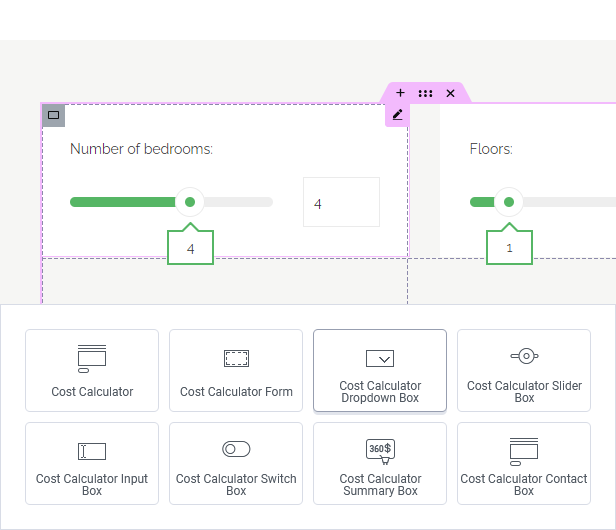This screenshot has height=530, width=616.
Task: Click the Number of bedrooms label
Action: [141, 149]
